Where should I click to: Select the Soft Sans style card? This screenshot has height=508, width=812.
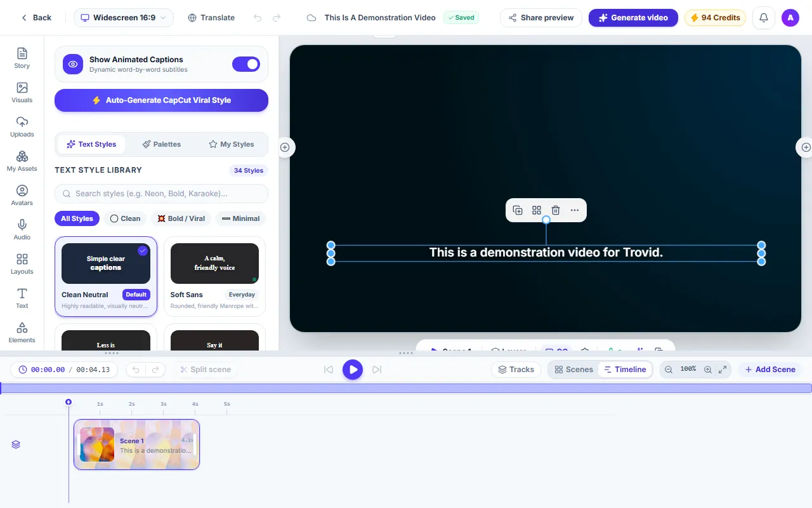(214, 276)
